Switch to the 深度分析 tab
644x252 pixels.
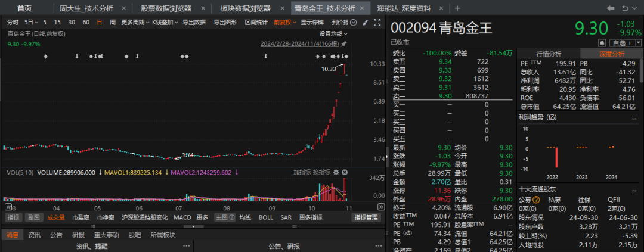pyautogui.click(x=612, y=54)
